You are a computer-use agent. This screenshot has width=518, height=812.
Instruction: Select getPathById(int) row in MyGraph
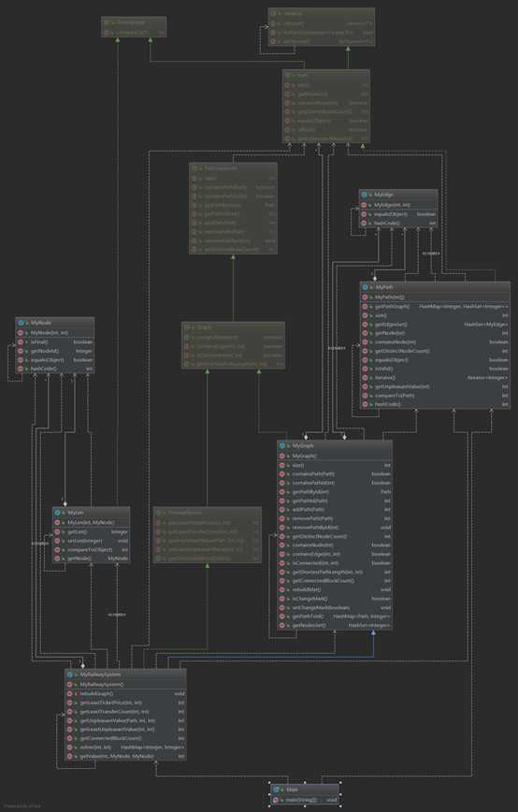(x=335, y=492)
